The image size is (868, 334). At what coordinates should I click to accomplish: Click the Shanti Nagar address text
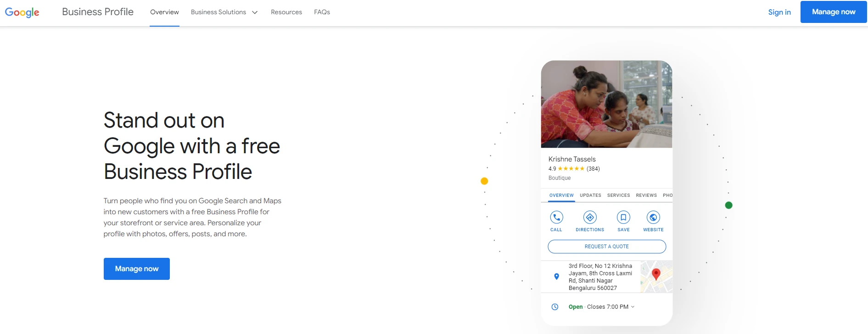[x=600, y=277]
